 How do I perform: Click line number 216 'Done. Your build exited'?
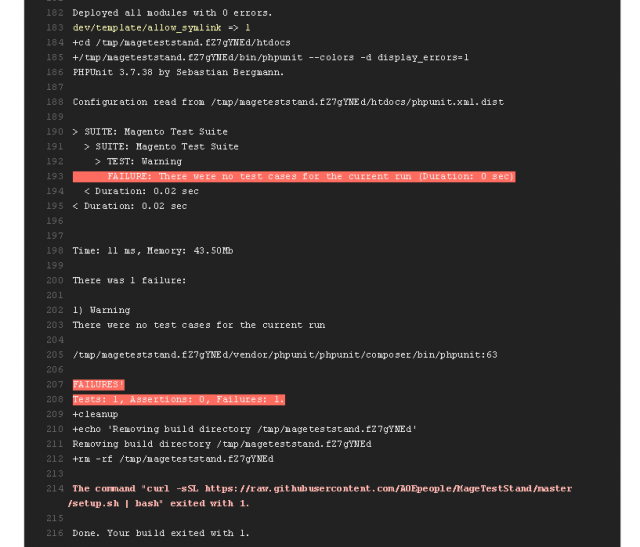pyautogui.click(x=55, y=533)
